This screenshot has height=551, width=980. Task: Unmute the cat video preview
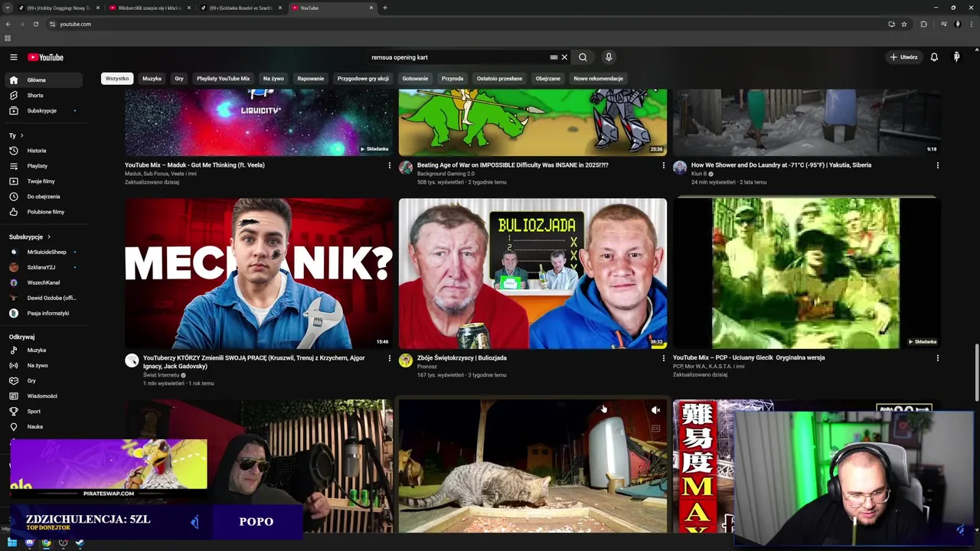tap(655, 410)
